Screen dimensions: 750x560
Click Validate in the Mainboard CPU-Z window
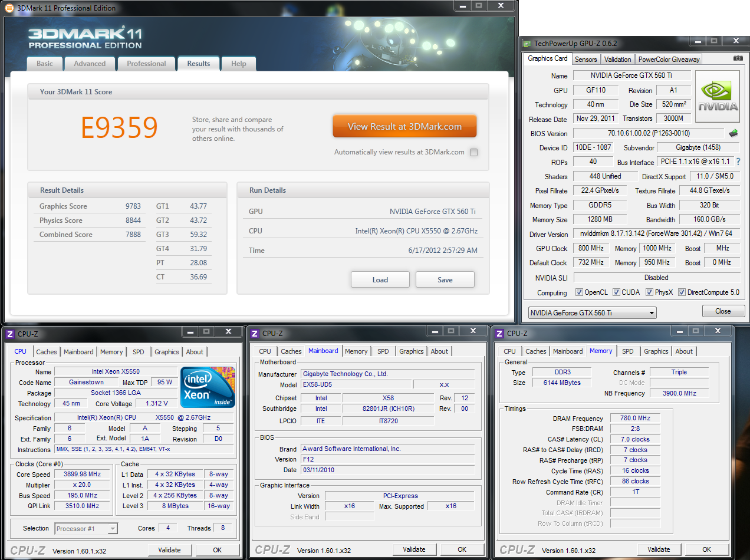tap(414, 549)
